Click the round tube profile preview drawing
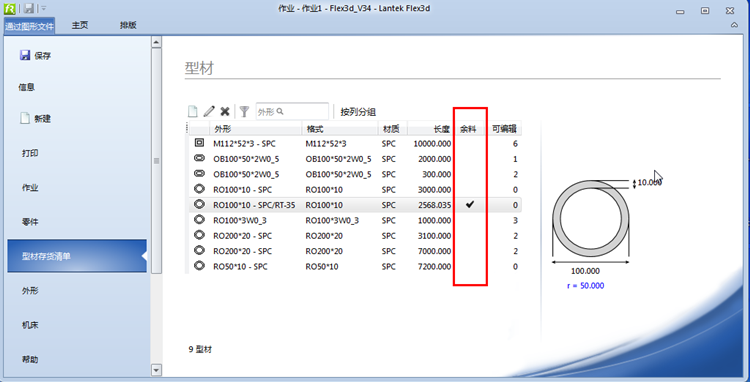The height and width of the screenshot is (382, 750). click(x=591, y=218)
